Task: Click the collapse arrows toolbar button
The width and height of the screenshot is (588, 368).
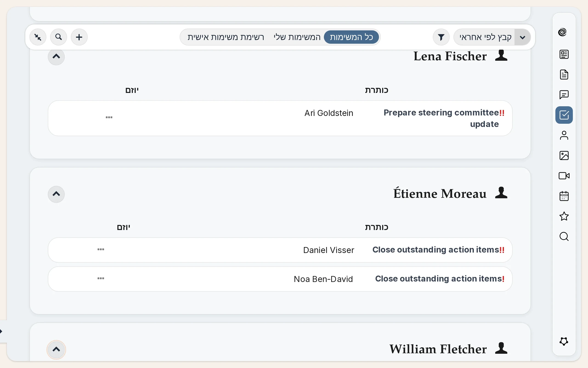Action: point(38,37)
